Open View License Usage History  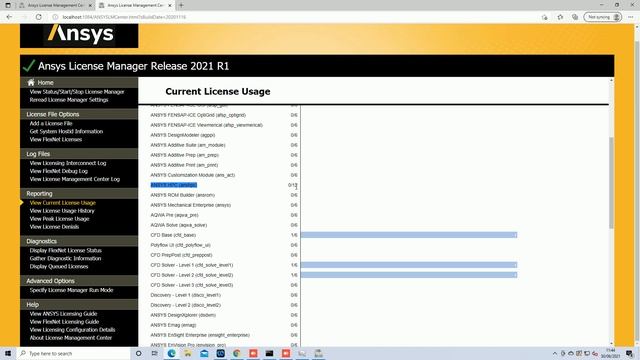62,211
